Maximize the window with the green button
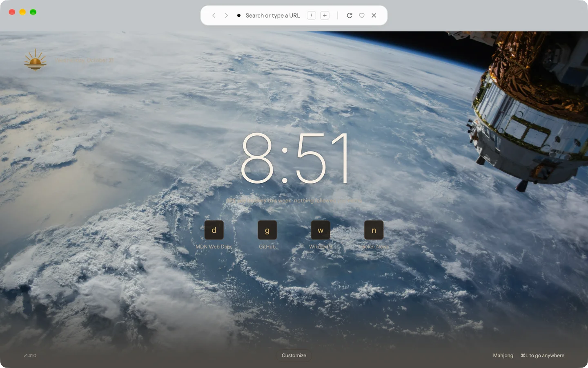The image size is (588, 368). point(33,12)
